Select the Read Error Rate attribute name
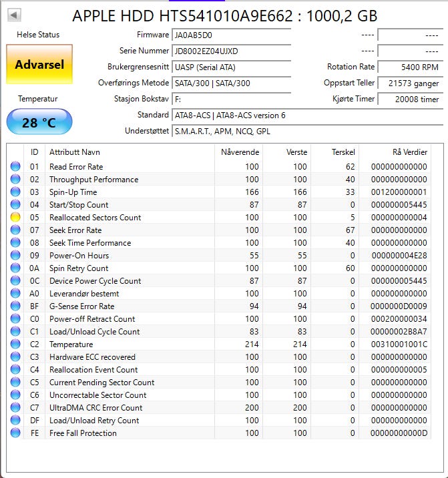The height and width of the screenshot is (478, 448). click(76, 167)
